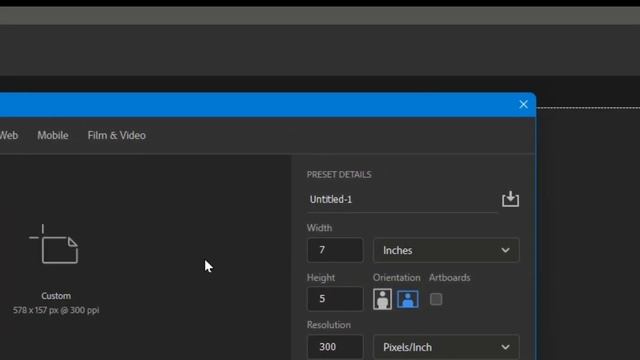Save the document preset icon

[510, 199]
